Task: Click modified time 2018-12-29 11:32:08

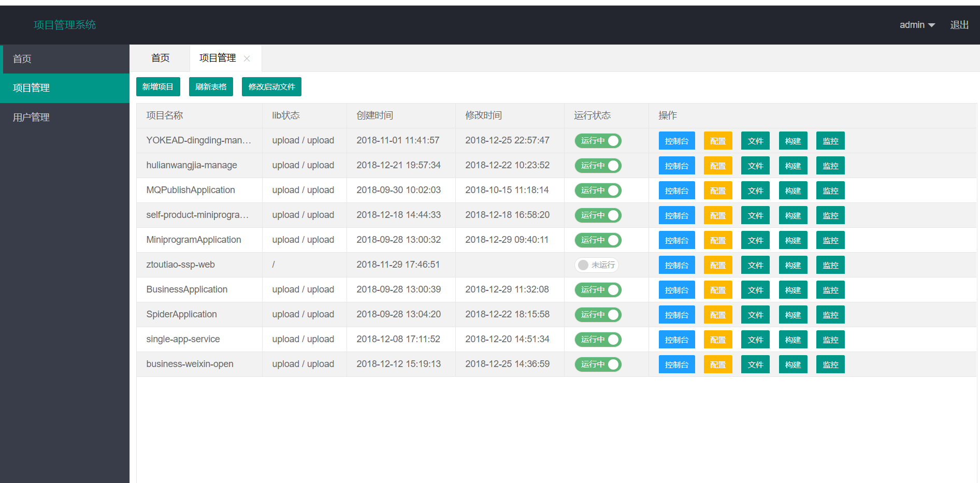Action: pos(507,289)
